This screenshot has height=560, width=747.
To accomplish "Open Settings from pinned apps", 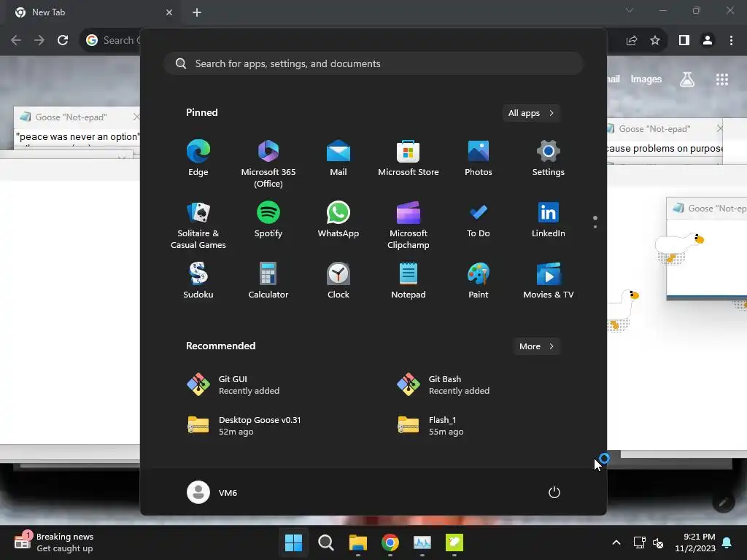I will click(x=549, y=158).
